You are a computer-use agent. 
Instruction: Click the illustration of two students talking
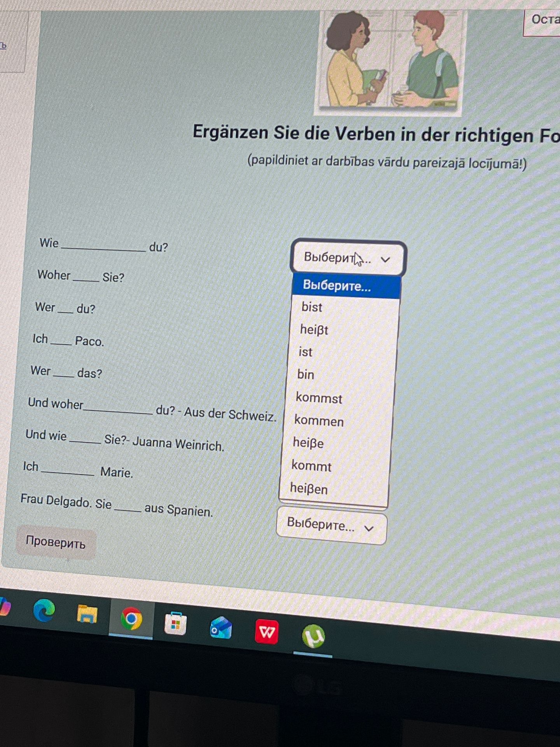[388, 61]
